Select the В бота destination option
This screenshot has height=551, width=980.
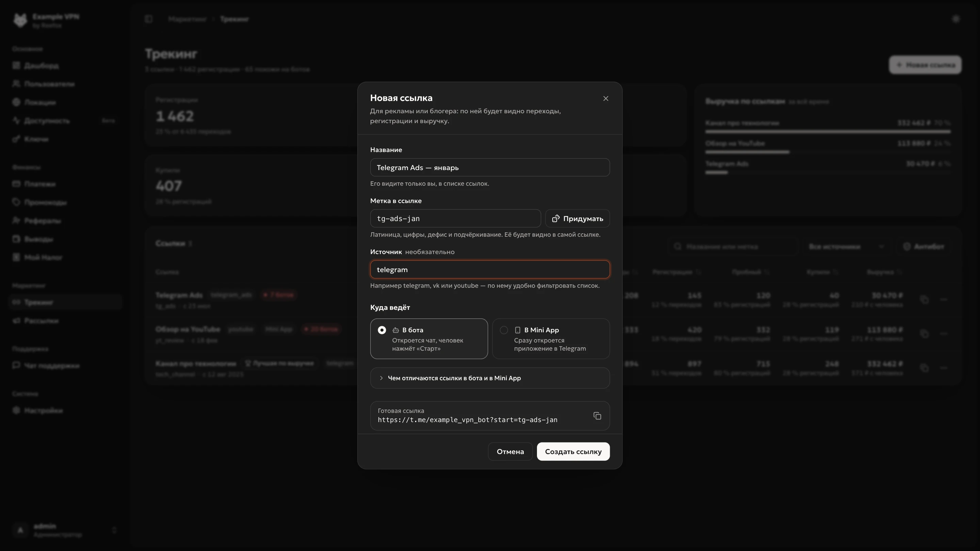tap(429, 339)
